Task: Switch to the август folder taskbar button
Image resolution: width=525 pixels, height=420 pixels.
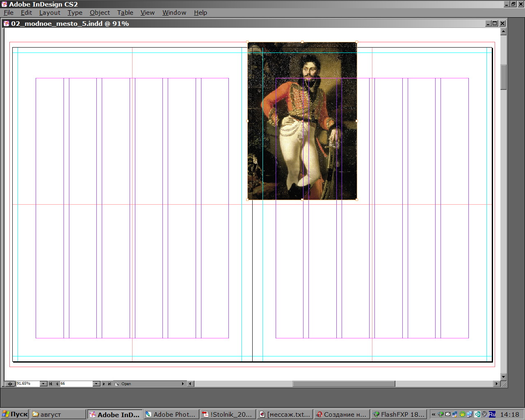Action: pos(58,414)
